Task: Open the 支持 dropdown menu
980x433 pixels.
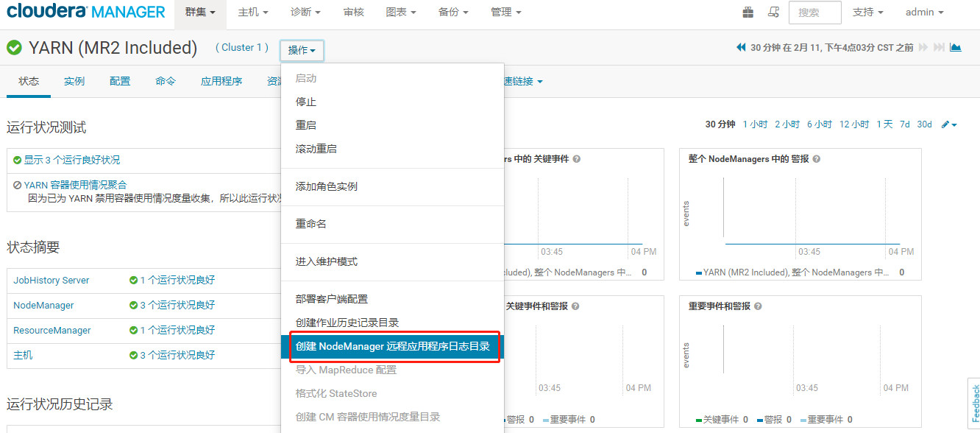Action: (x=867, y=13)
